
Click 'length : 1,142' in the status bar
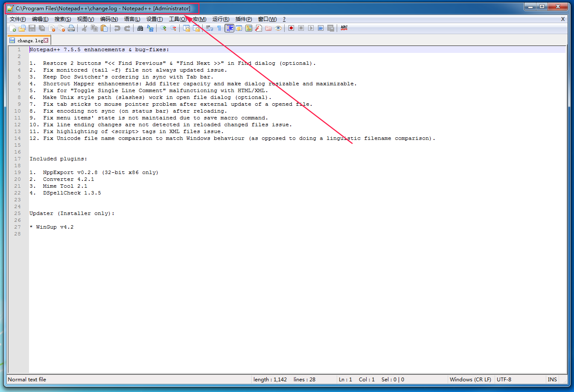pos(270,379)
